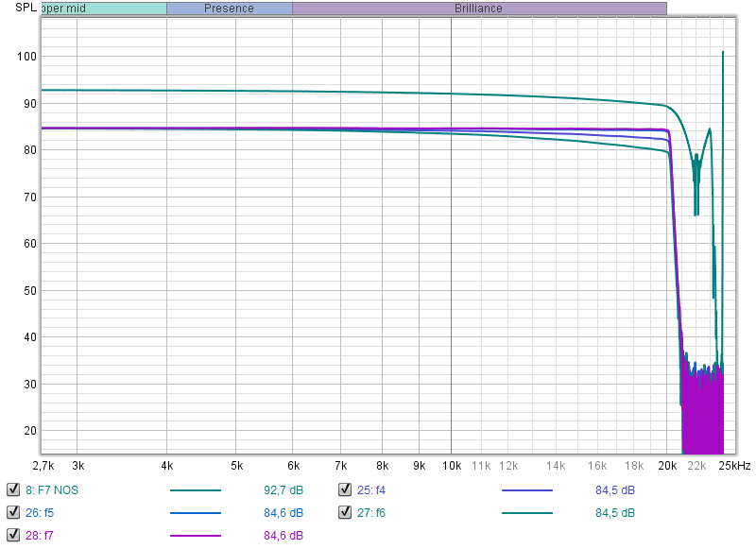Viewport: 756px width, 549px height.
Task: Click the SPL axis label
Action: pyautogui.click(x=26, y=8)
